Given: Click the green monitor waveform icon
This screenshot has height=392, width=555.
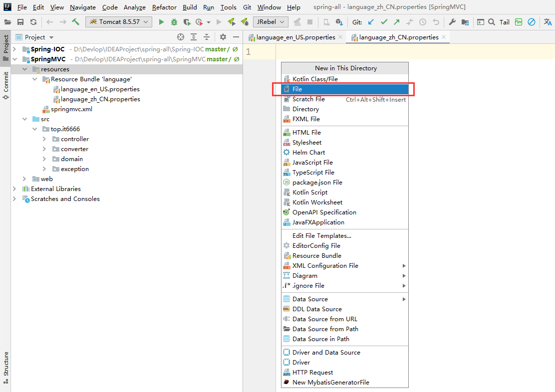Looking at the screenshot, I should coord(519,22).
